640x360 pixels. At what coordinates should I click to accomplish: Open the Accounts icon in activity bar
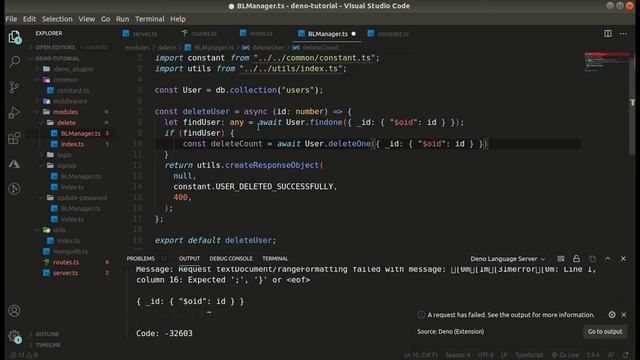pos(14,311)
